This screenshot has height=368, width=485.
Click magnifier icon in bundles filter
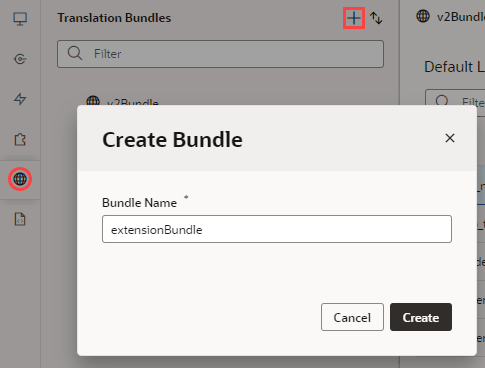pos(75,53)
